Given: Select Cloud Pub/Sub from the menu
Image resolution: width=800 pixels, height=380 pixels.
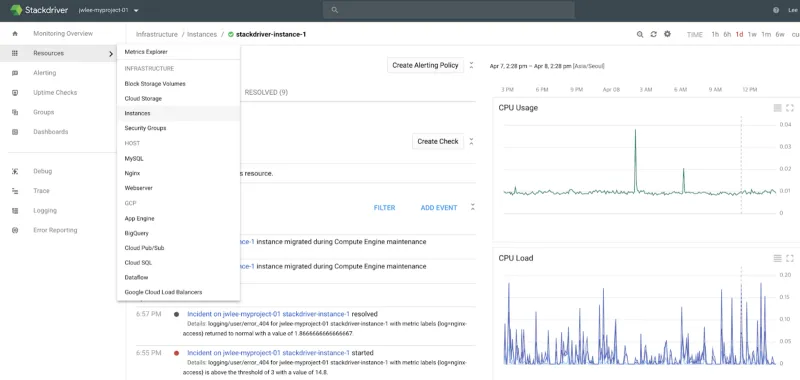Looking at the screenshot, I should 144,248.
